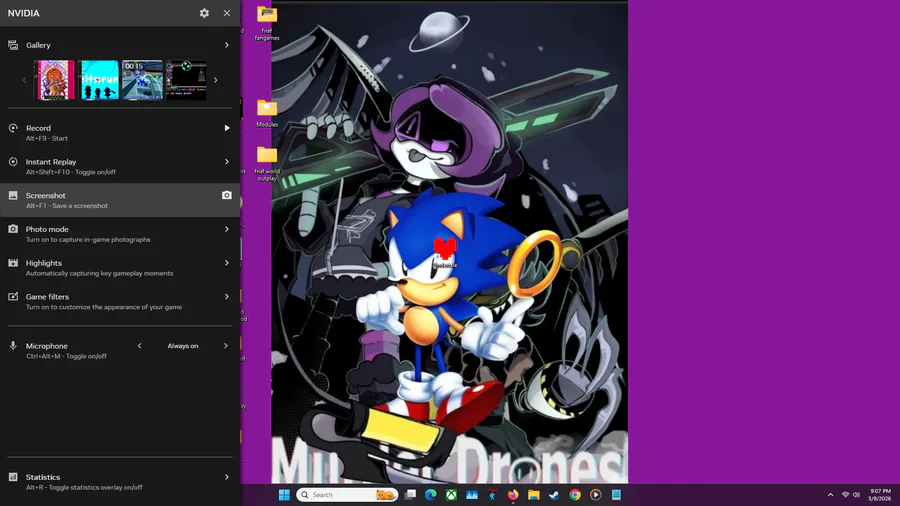Open the dark fourth gallery thumbnail
The width and height of the screenshot is (900, 506).
tap(186, 80)
